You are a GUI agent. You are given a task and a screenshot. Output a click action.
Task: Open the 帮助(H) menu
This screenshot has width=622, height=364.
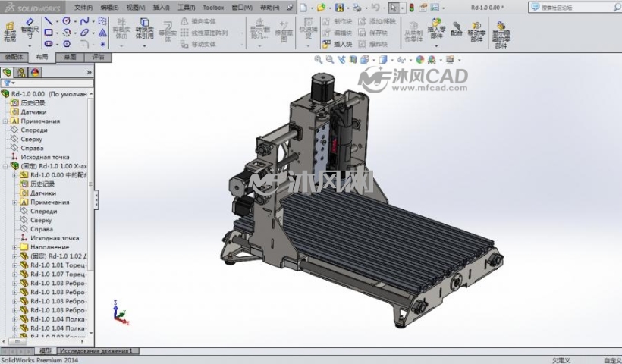pyautogui.click(x=270, y=7)
